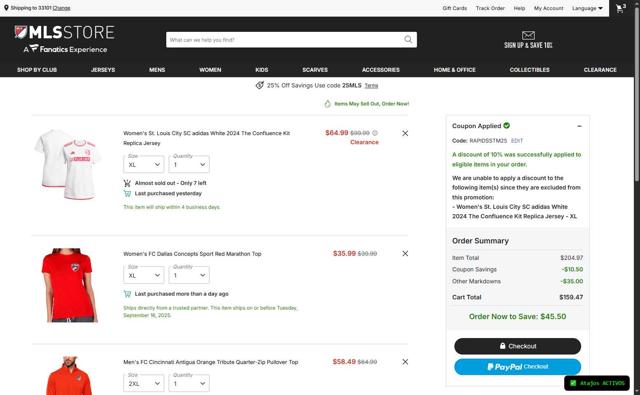Click the St. Louis City jersey thumbnail

[x=68, y=164]
